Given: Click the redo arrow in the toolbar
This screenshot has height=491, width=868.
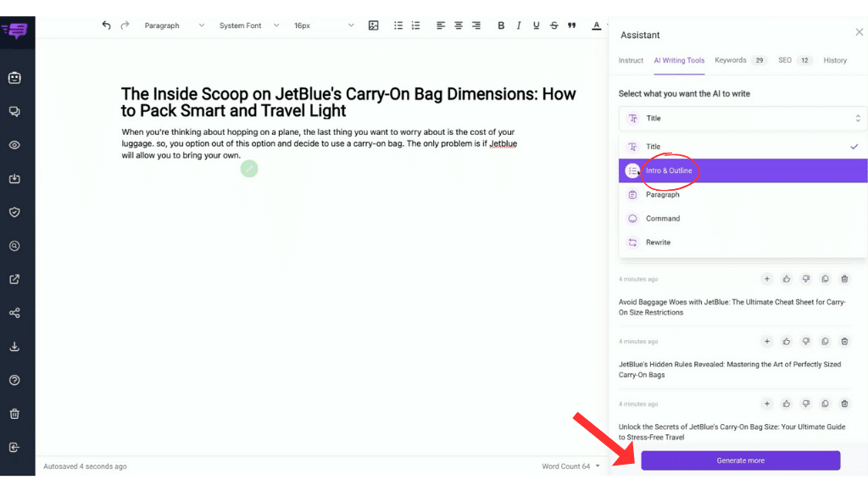Looking at the screenshot, I should (125, 25).
